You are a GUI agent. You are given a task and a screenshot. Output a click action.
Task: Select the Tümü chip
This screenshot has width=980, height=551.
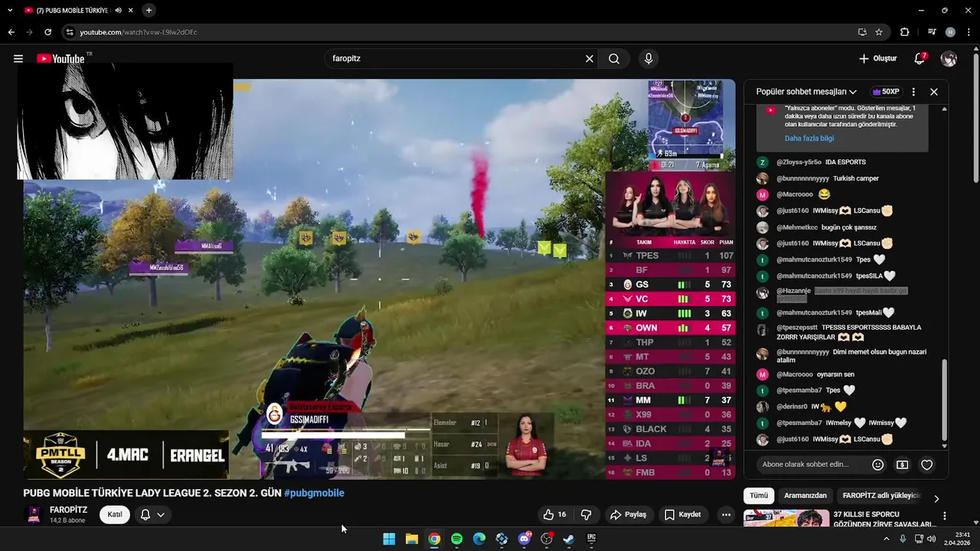point(759,495)
